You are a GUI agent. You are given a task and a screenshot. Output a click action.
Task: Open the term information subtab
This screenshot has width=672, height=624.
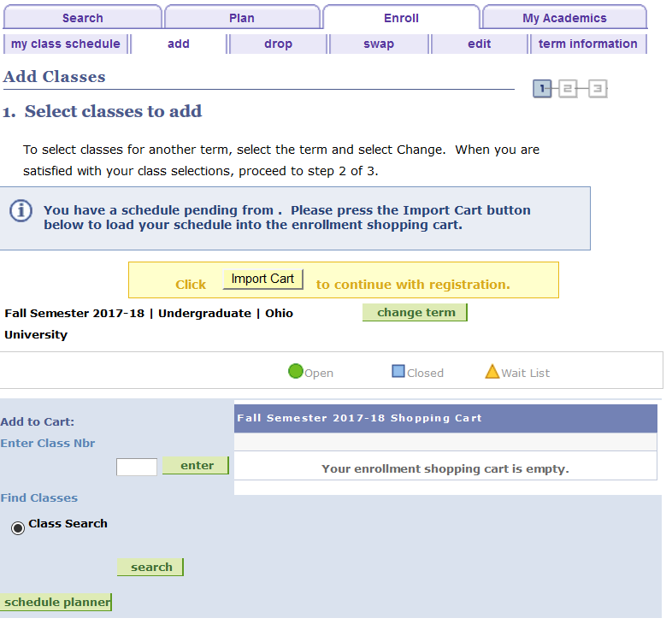587,44
